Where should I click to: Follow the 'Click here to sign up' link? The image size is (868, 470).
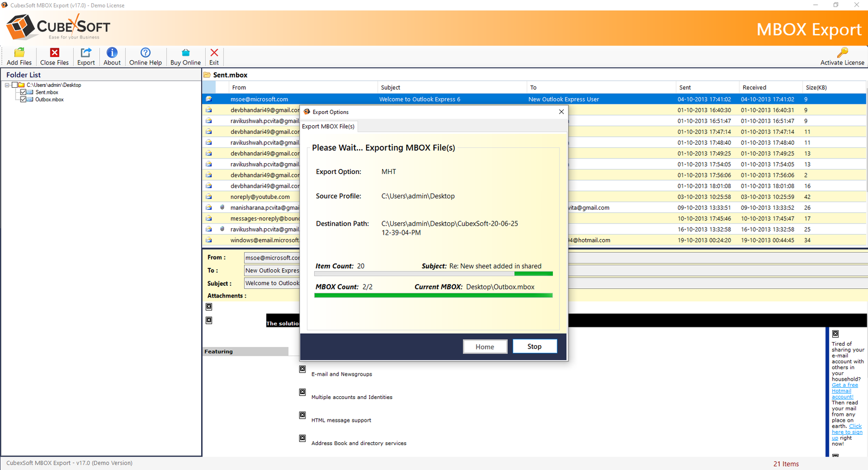click(x=847, y=432)
